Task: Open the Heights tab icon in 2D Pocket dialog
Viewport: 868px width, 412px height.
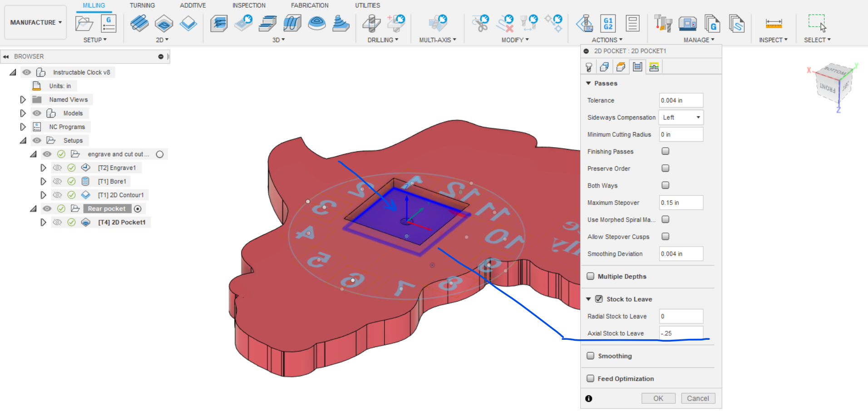Action: pos(621,67)
